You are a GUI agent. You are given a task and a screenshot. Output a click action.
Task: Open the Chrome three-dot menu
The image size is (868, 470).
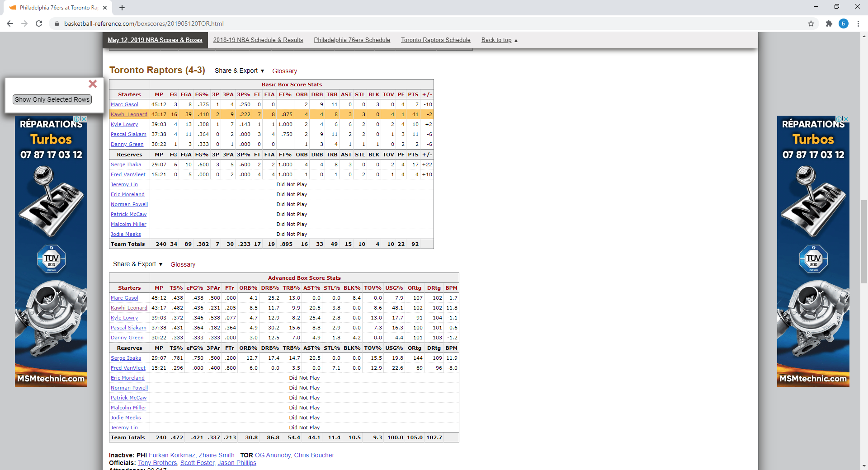point(858,23)
